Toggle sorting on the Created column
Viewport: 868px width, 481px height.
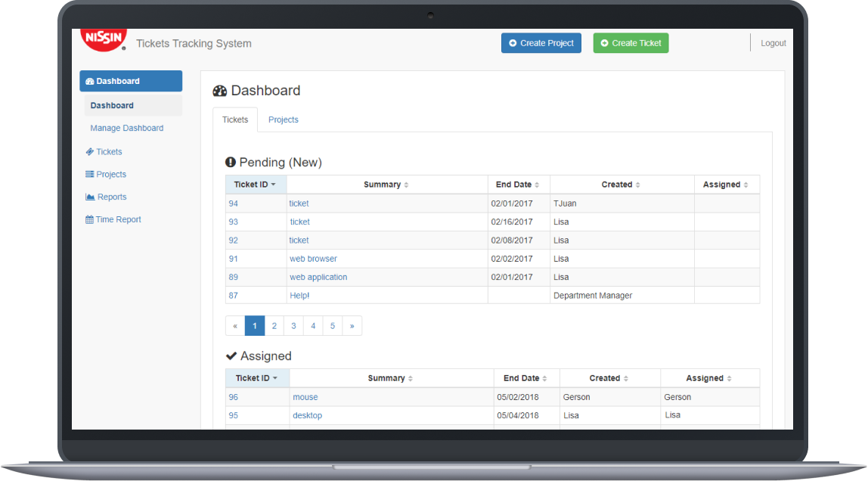[x=622, y=184]
